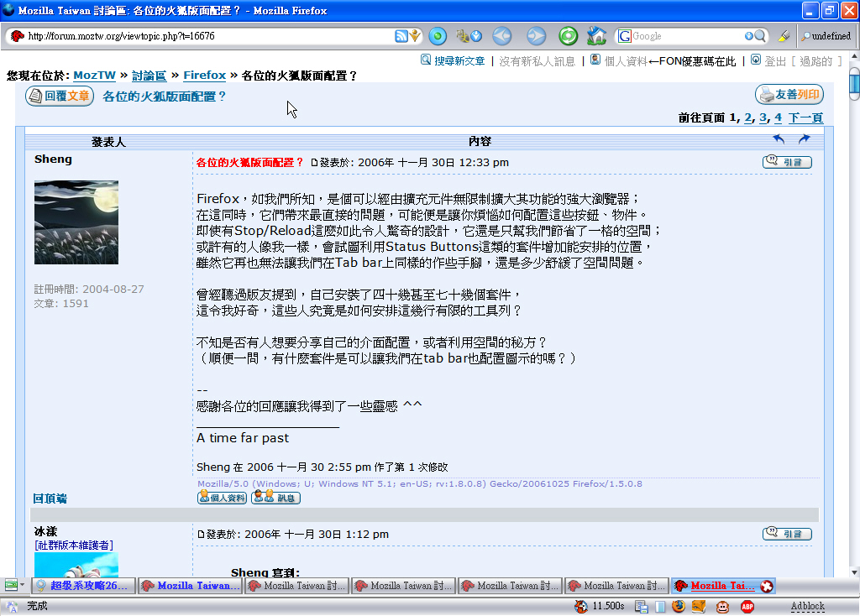Open the Home page house icon
860x616 pixels.
596,36
